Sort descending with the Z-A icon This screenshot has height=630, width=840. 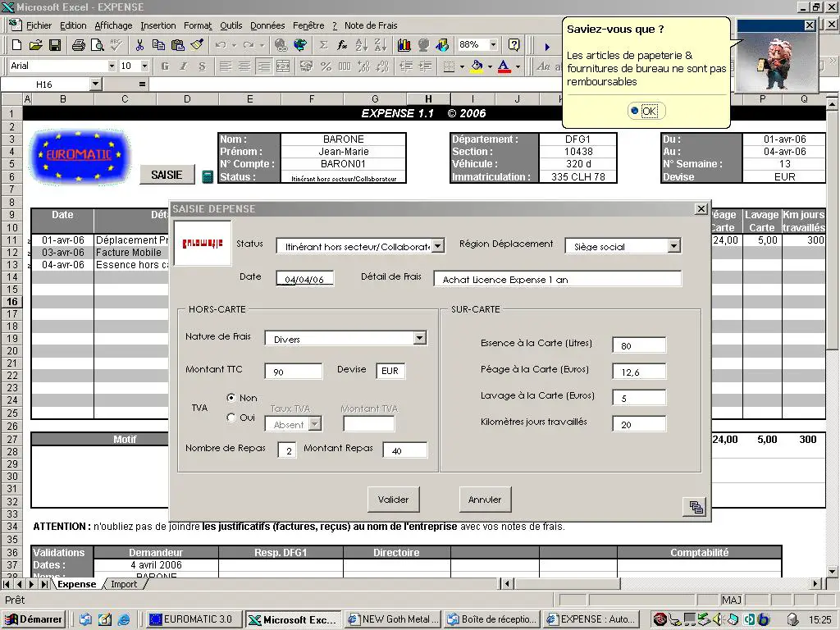381,46
